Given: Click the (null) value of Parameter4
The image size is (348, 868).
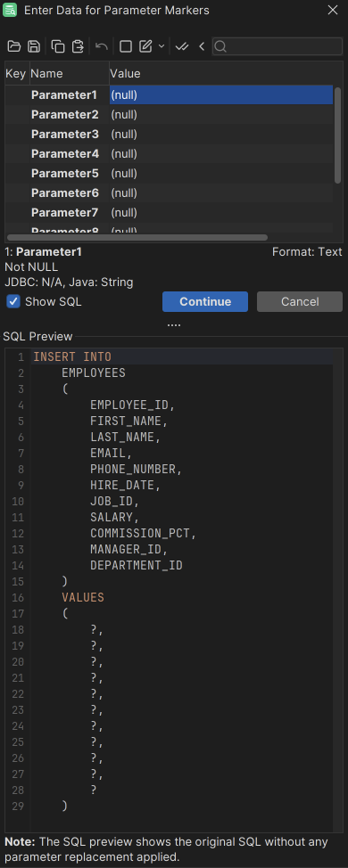Looking at the screenshot, I should pos(124,153).
